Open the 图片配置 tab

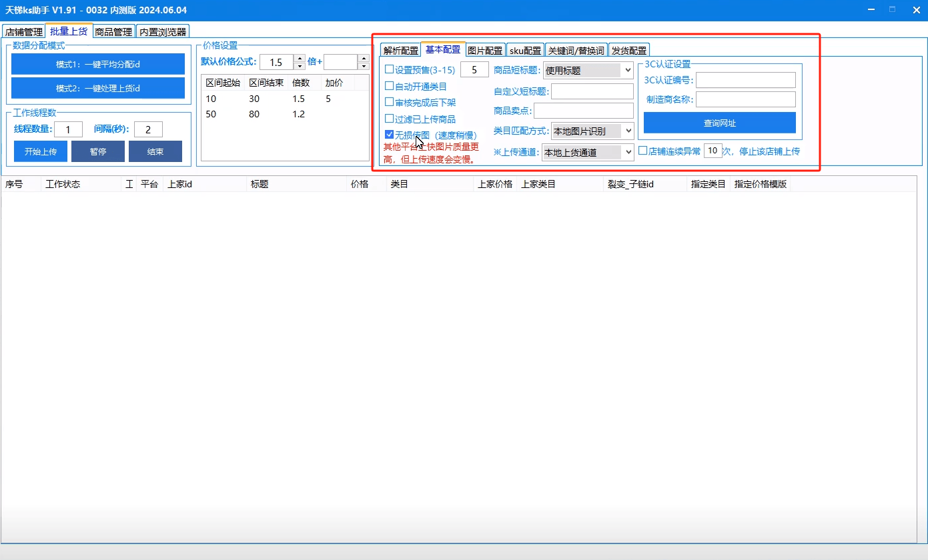point(484,50)
